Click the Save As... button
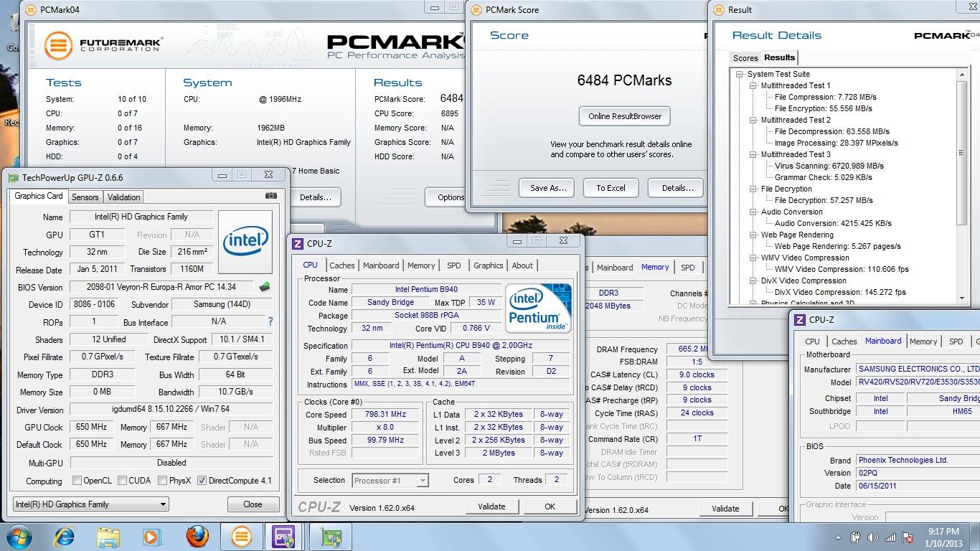The image size is (980, 551). (x=548, y=188)
